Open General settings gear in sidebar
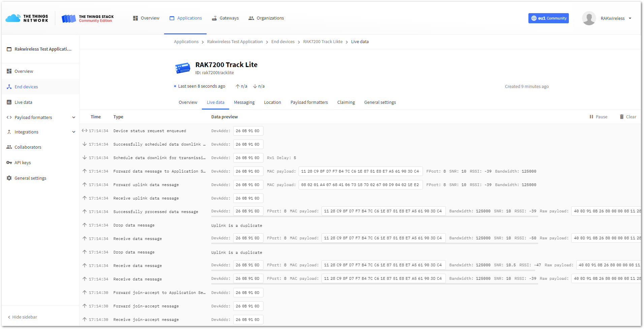 tap(9, 178)
